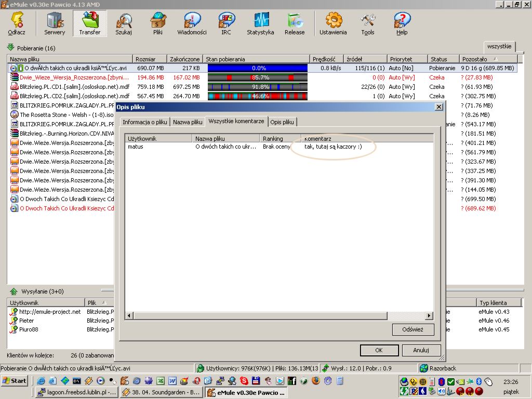Open the Statystyka statistics view
The width and height of the screenshot is (532, 399).
(260, 23)
